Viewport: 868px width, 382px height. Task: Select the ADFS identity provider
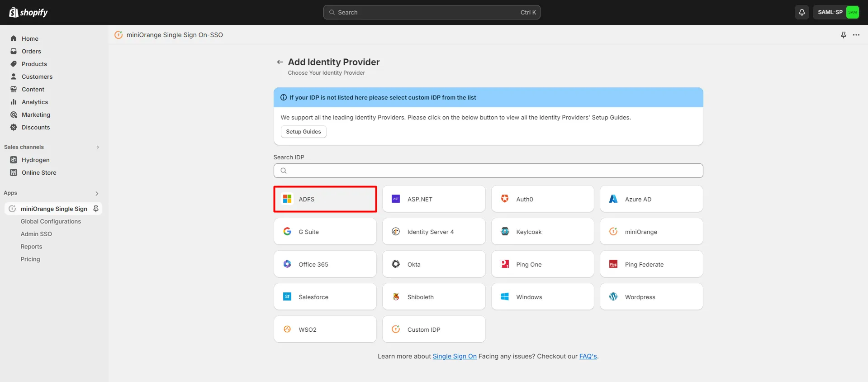(325, 199)
